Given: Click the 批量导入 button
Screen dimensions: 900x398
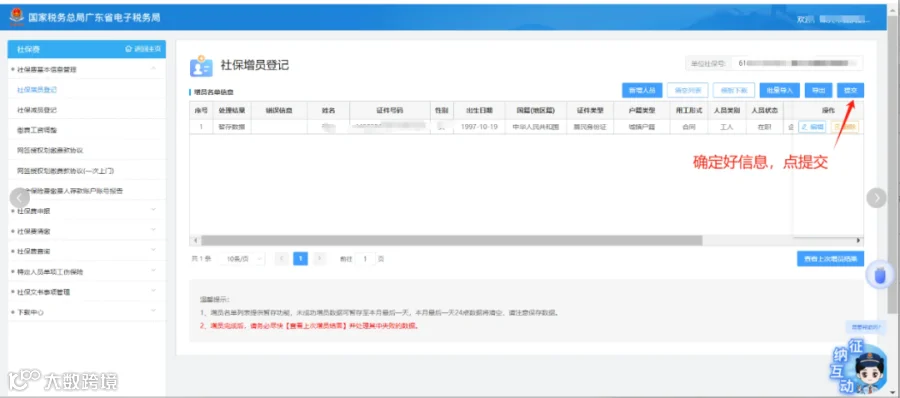Looking at the screenshot, I should (x=779, y=91).
